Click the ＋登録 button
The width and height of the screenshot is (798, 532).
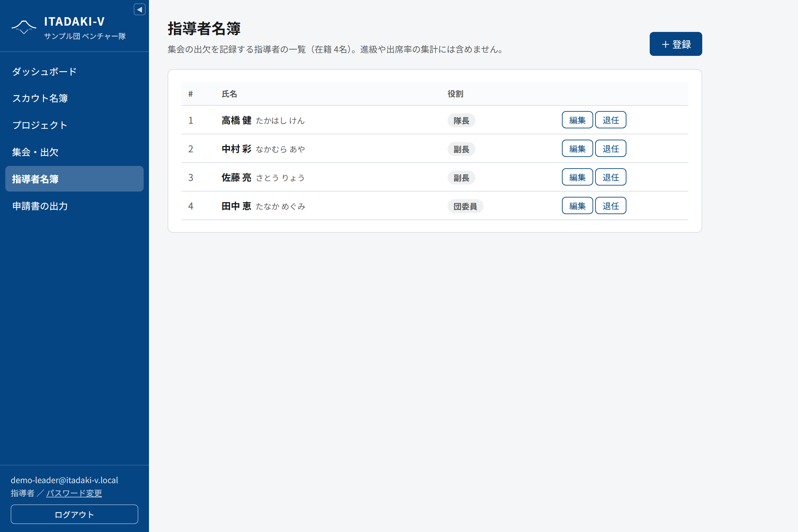(676, 44)
